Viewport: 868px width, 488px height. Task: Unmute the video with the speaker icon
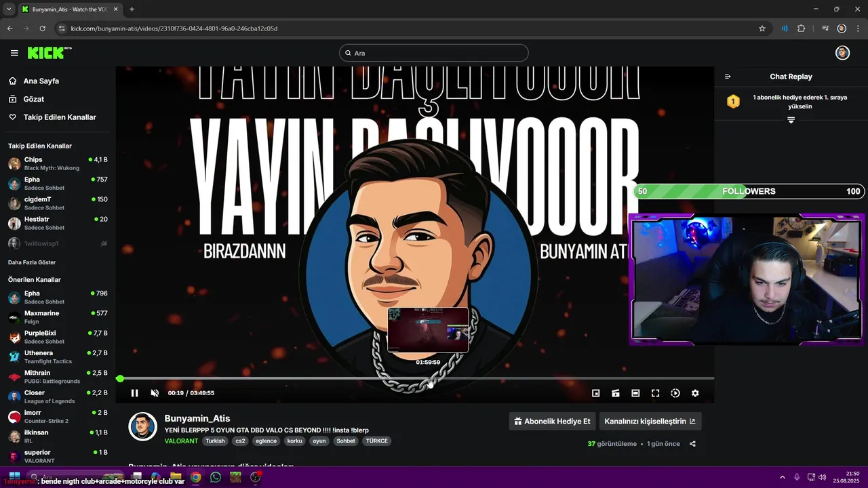coord(155,393)
